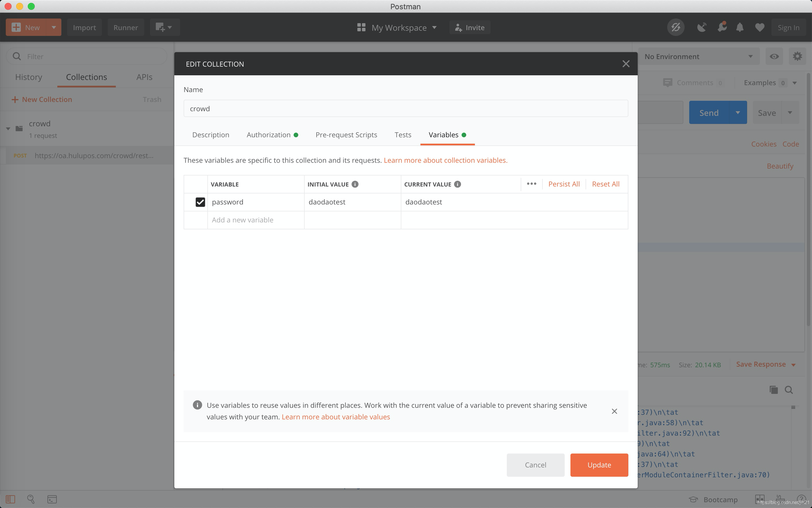Open the Save button dropdown arrow
This screenshot has width=812, height=508.
[x=790, y=113]
